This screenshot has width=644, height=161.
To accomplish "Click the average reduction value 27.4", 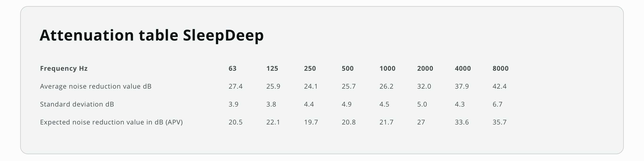I will 235,87.
